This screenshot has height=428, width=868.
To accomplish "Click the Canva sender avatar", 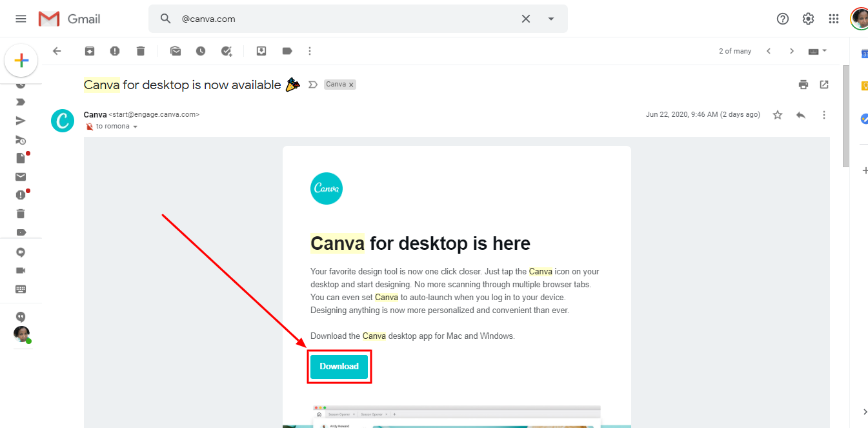I will (x=63, y=121).
